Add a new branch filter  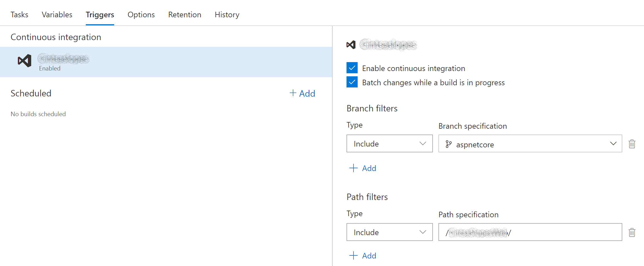(363, 168)
